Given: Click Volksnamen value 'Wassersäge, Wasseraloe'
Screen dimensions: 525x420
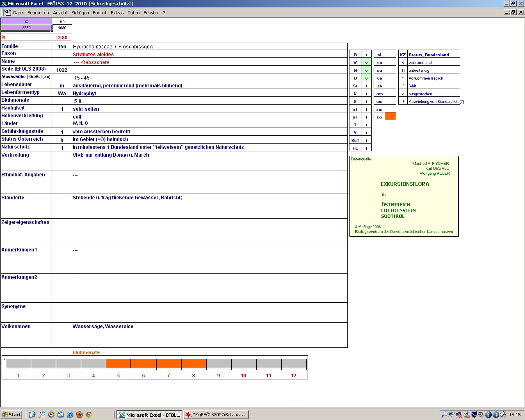Looking at the screenshot, I should pyautogui.click(x=103, y=326).
